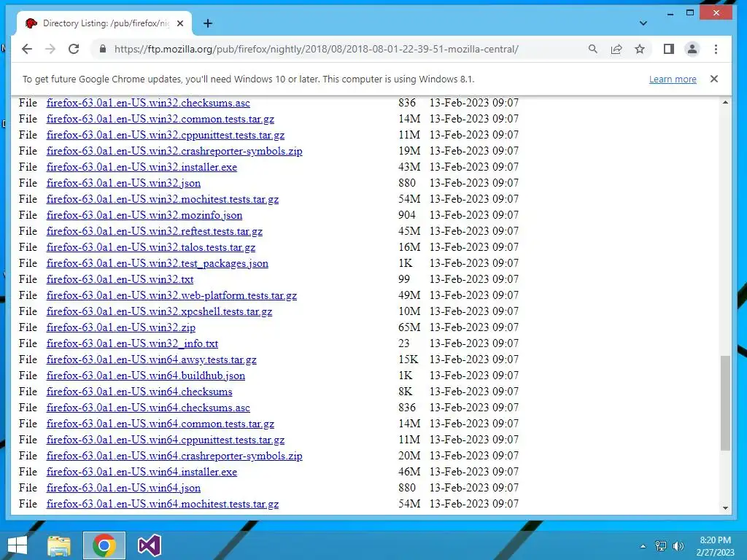Image resolution: width=747 pixels, height=560 pixels.
Task: Download win64.crashreporter-symbols.zip
Action: [174, 456]
